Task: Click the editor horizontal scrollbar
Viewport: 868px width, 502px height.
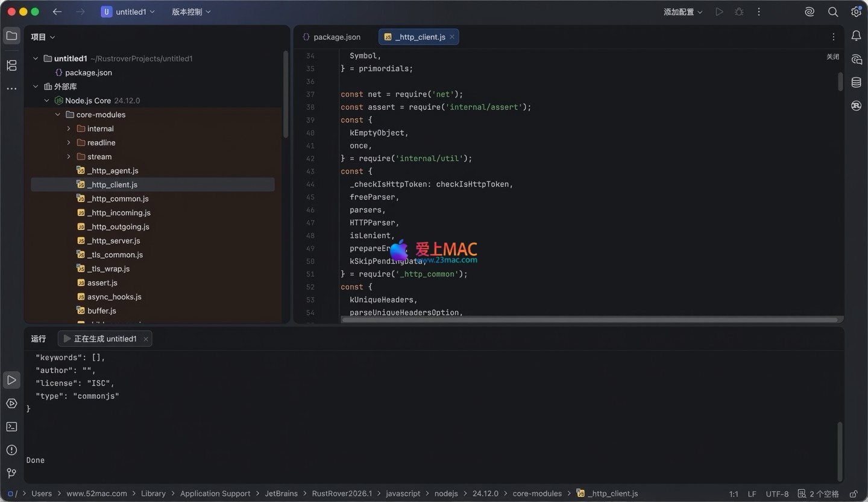Action: [589, 320]
